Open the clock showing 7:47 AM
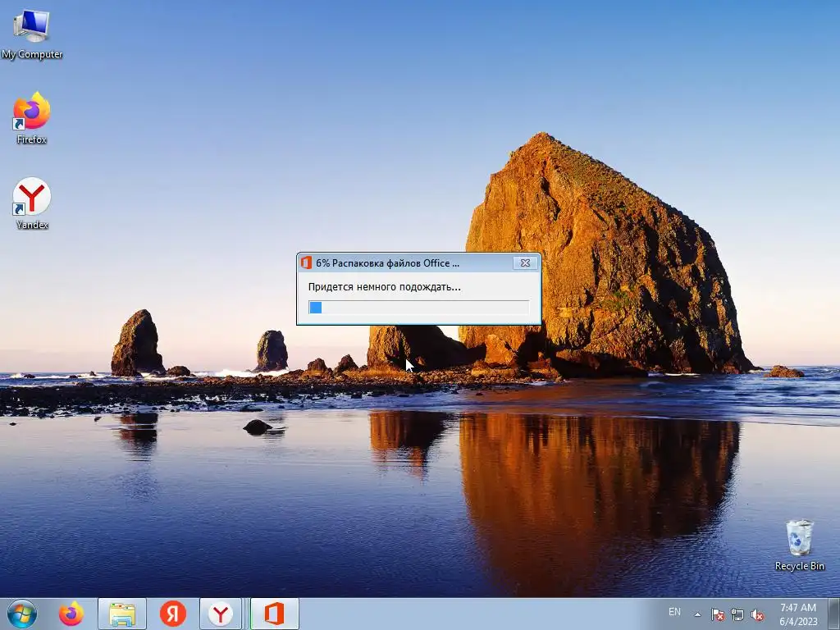Image resolution: width=840 pixels, height=630 pixels. tap(798, 614)
